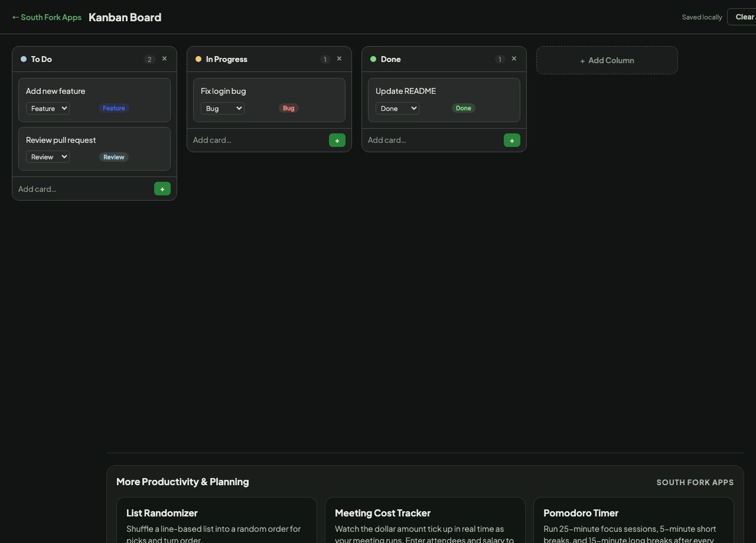Screen dimensions: 756x543
Task: Click the Review tag badge
Action: coord(114,157)
